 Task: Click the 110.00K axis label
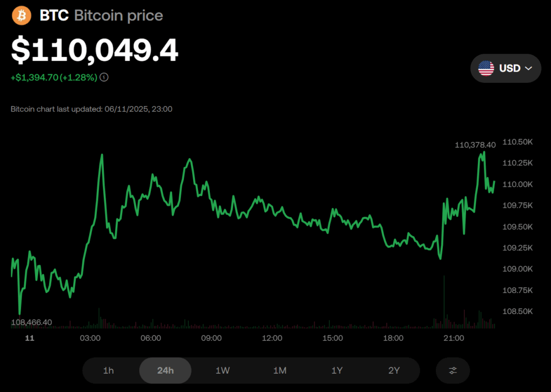[x=518, y=184]
